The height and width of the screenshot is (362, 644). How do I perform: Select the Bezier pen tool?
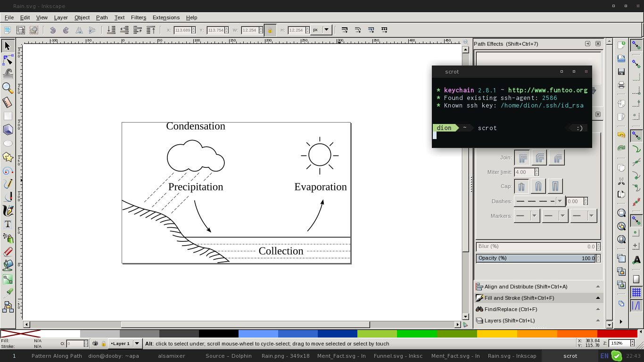click(x=8, y=197)
